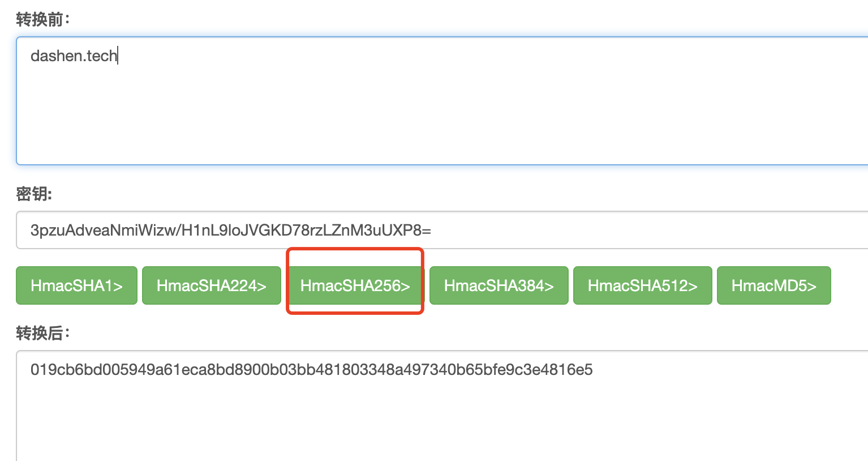This screenshot has width=868, height=461.
Task: Place cursor after the '=' ending the key
Action: (432, 230)
